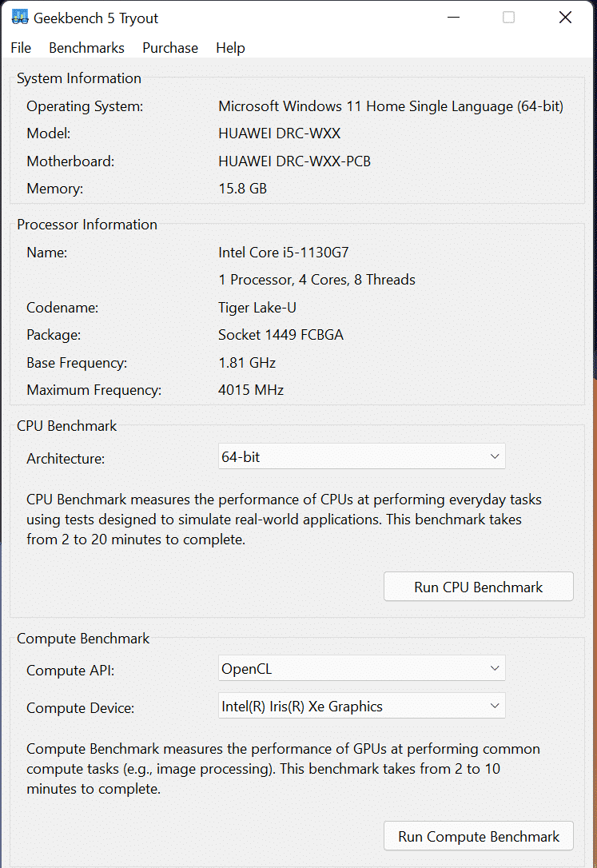Click the System Information group heading
597x868 pixels.
tap(79, 78)
